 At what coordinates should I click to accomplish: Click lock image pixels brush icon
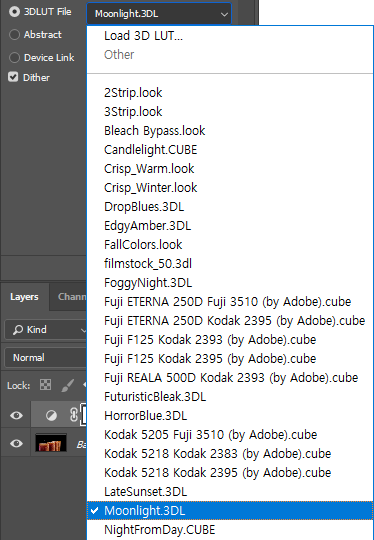click(x=67, y=385)
